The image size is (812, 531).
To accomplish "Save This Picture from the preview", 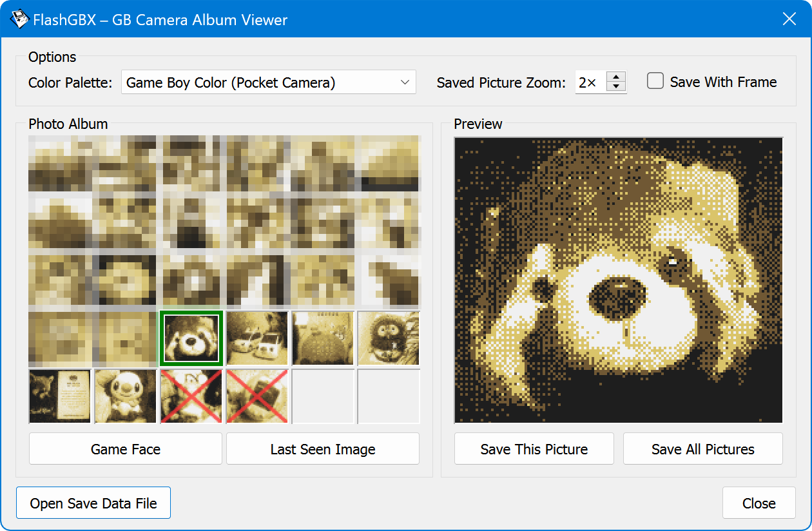I will click(x=534, y=449).
